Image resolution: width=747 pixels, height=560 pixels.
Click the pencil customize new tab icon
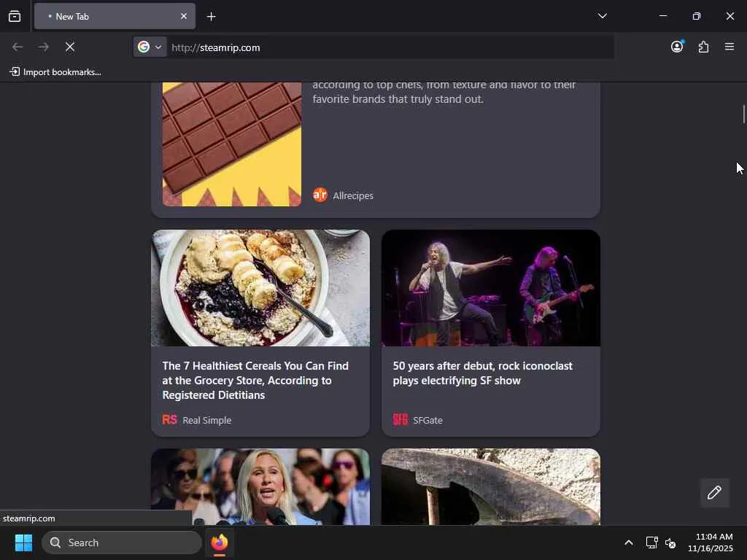714,493
